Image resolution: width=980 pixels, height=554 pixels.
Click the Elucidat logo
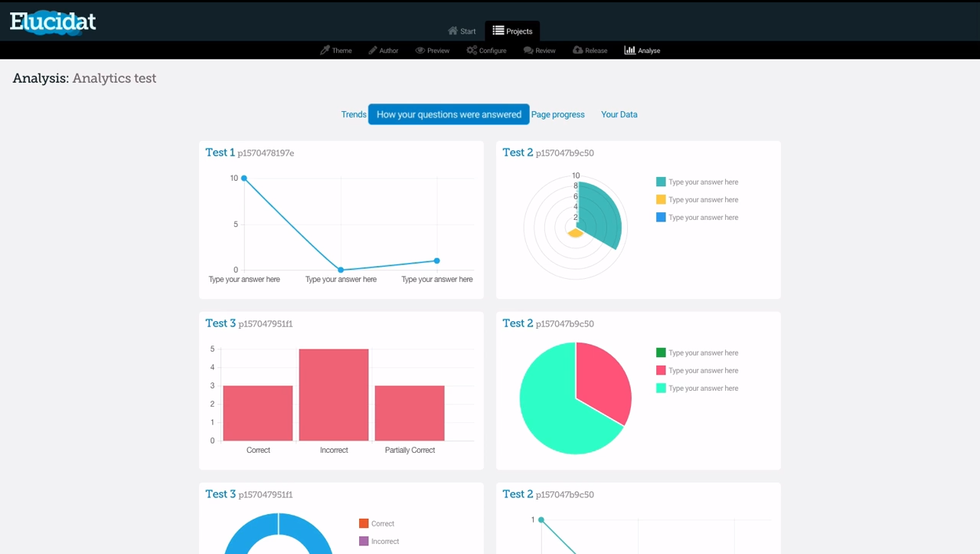tap(53, 22)
